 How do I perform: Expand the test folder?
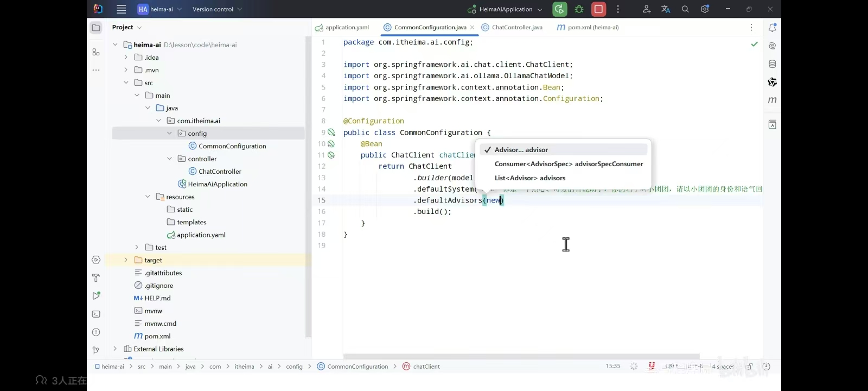[137, 247]
